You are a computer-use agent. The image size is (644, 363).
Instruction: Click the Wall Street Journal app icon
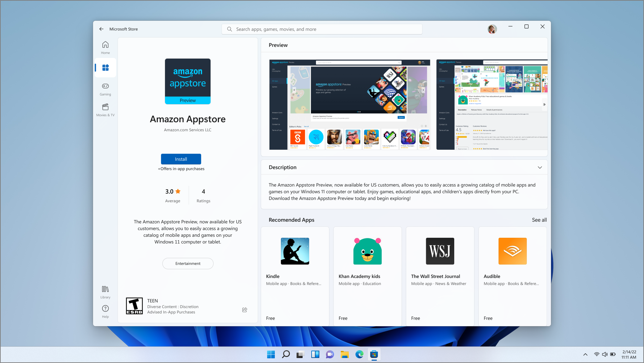pyautogui.click(x=440, y=250)
